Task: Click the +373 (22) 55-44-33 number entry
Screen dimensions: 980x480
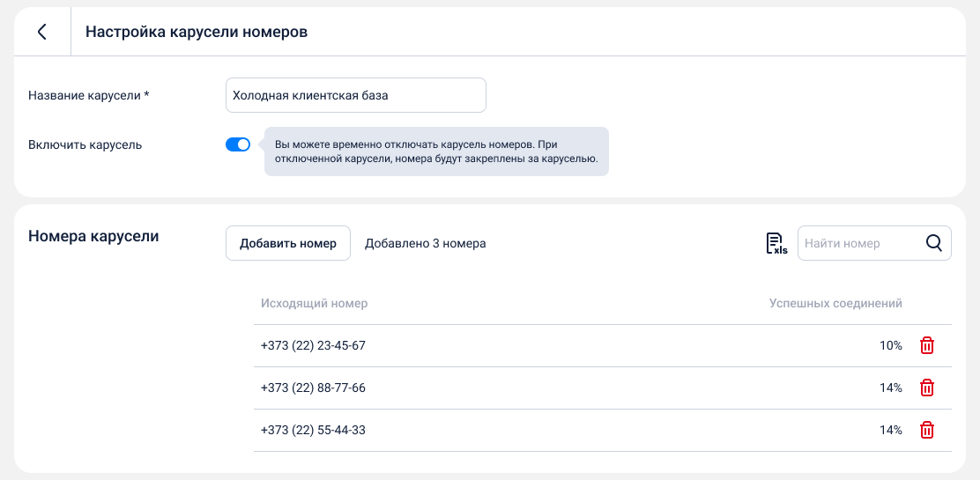Action: (313, 431)
